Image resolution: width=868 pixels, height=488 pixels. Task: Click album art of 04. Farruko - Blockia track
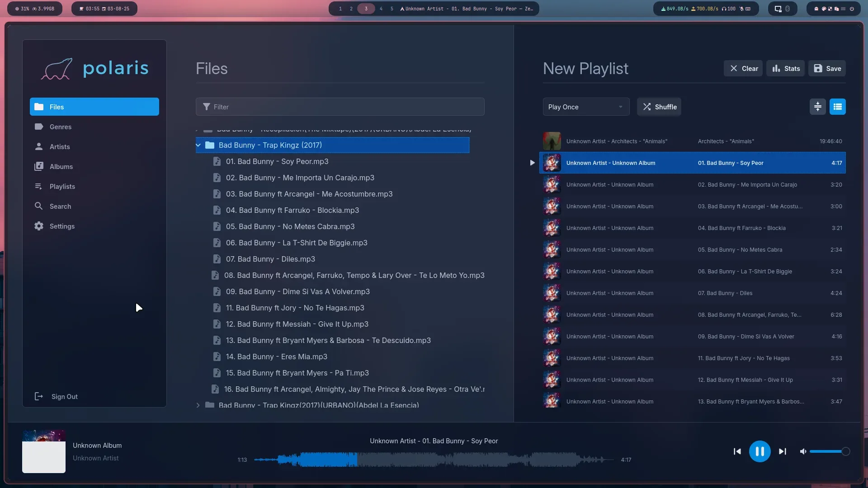click(x=552, y=228)
